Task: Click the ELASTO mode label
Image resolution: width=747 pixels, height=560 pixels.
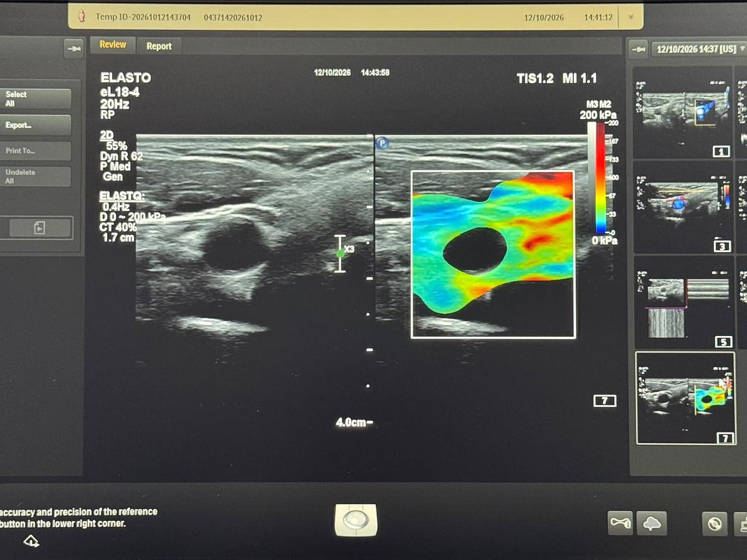Action: 126,78
